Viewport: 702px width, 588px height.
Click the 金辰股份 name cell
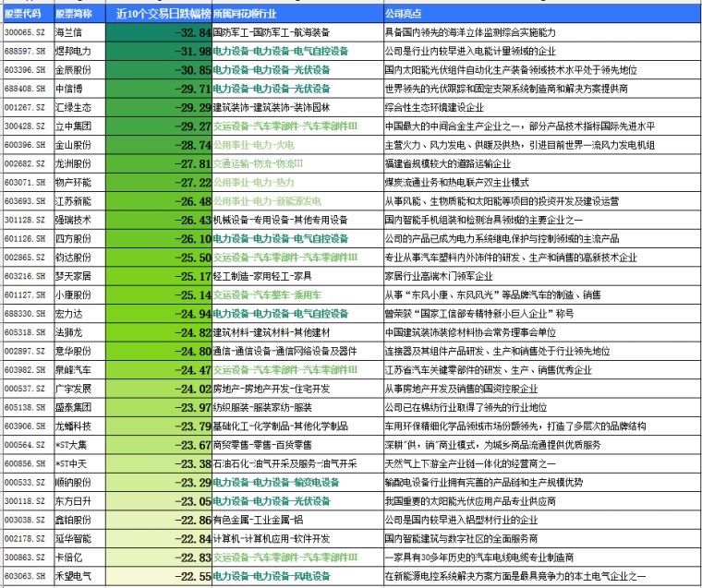pos(79,70)
